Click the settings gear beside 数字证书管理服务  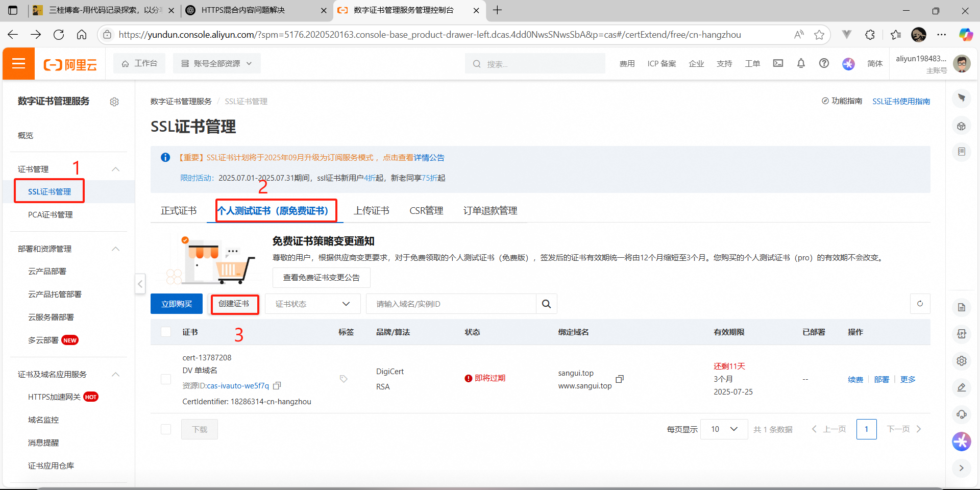coord(114,102)
